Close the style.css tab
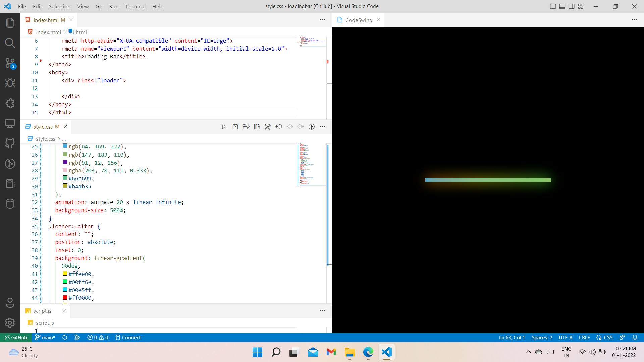Image resolution: width=644 pixels, height=362 pixels. coord(65,127)
